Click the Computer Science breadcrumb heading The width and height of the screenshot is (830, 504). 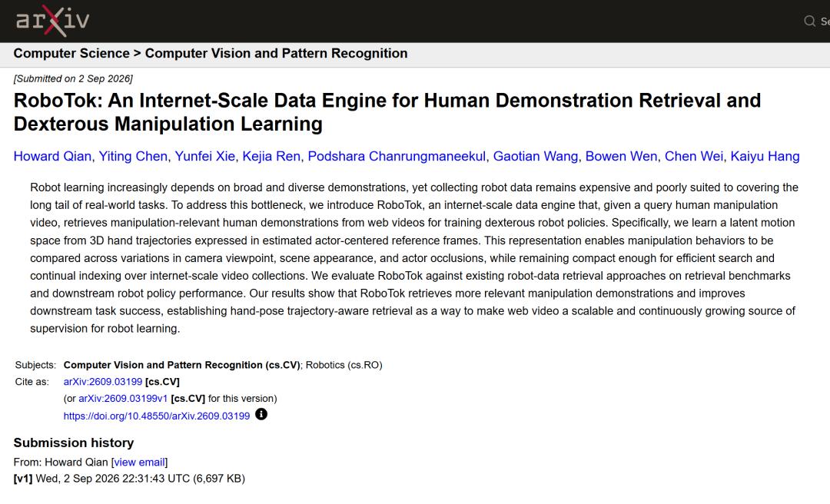click(x=71, y=54)
